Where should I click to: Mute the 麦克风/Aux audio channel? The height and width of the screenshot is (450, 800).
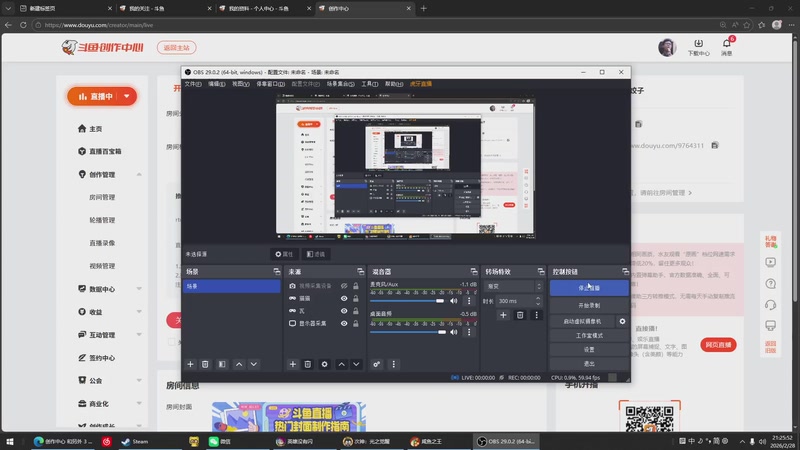point(454,301)
